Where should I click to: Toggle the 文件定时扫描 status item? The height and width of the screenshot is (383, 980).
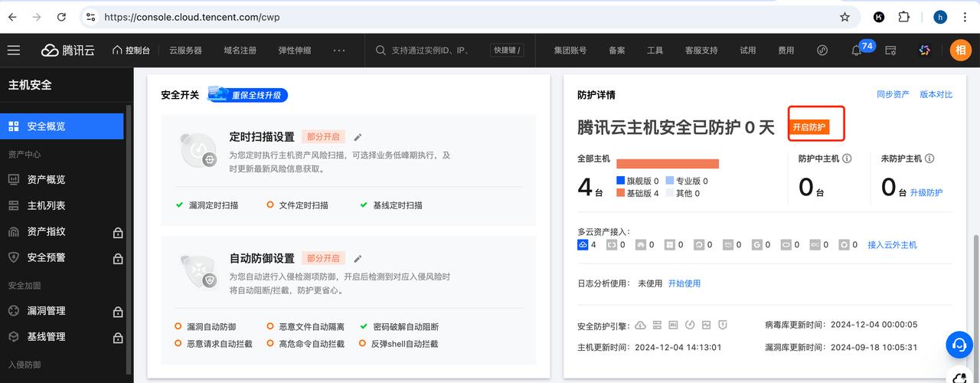pos(297,205)
